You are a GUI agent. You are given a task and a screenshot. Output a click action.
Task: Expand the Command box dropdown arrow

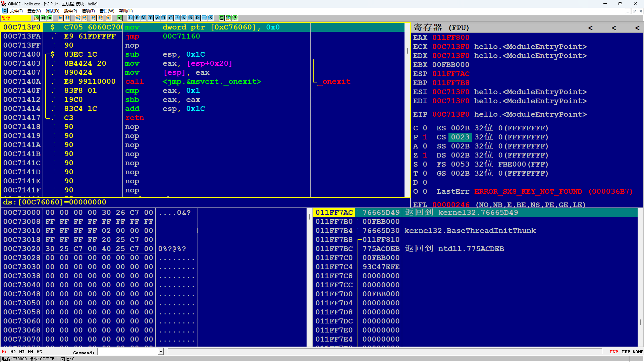161,352
